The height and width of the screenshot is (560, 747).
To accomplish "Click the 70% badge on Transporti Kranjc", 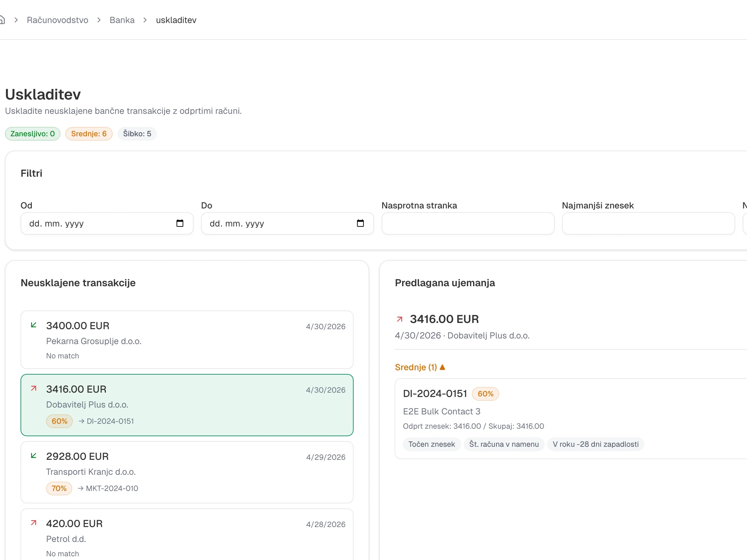I will (59, 488).
